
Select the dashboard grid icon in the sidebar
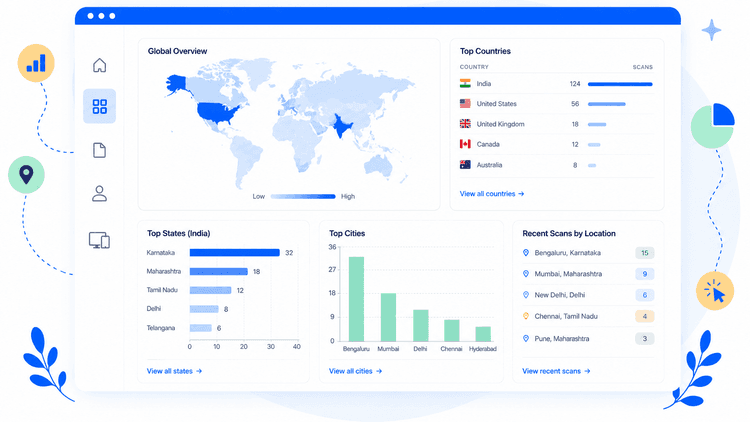click(99, 106)
